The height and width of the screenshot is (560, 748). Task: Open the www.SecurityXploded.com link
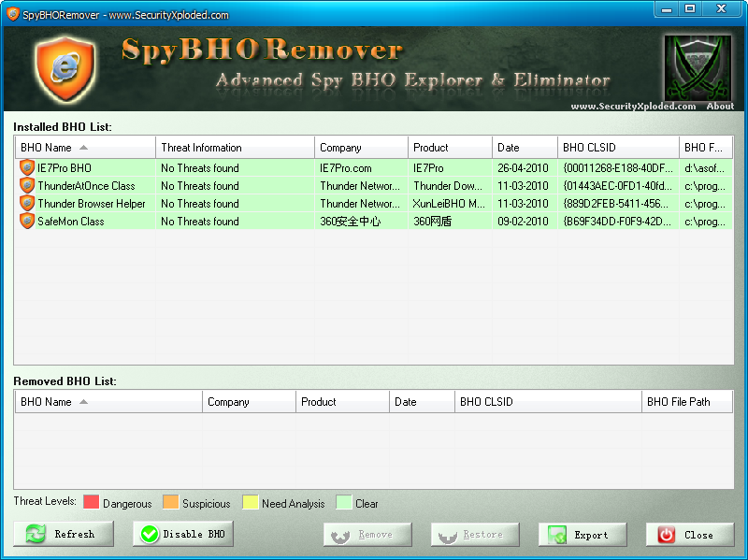[633, 107]
